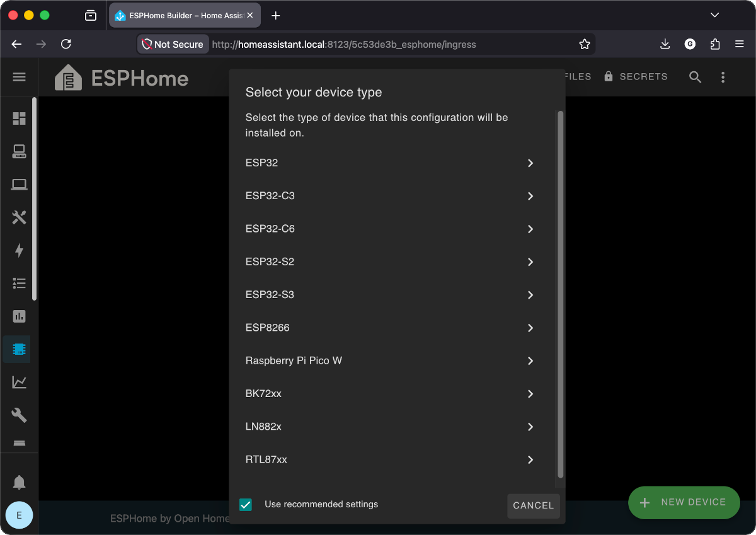Choose the ESP32-S3 text entry

pos(270,294)
